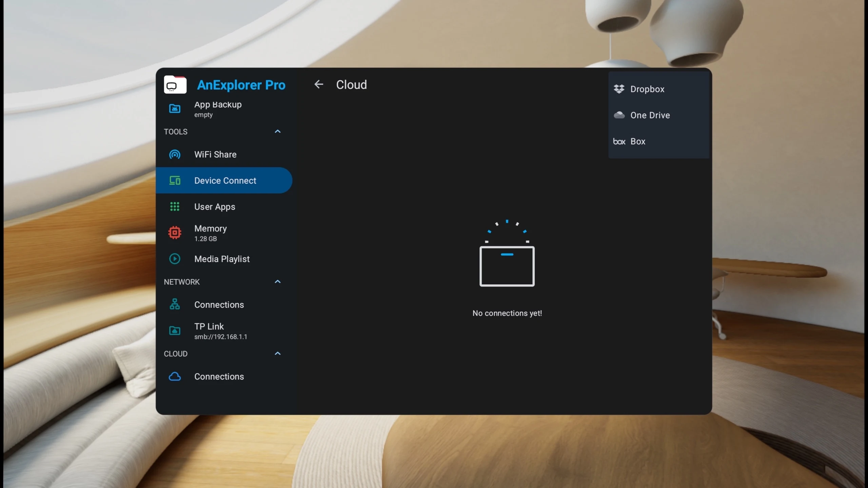Viewport: 868px width, 488px height.
Task: Click the AnExplorer Pro app logo icon
Action: tap(175, 85)
